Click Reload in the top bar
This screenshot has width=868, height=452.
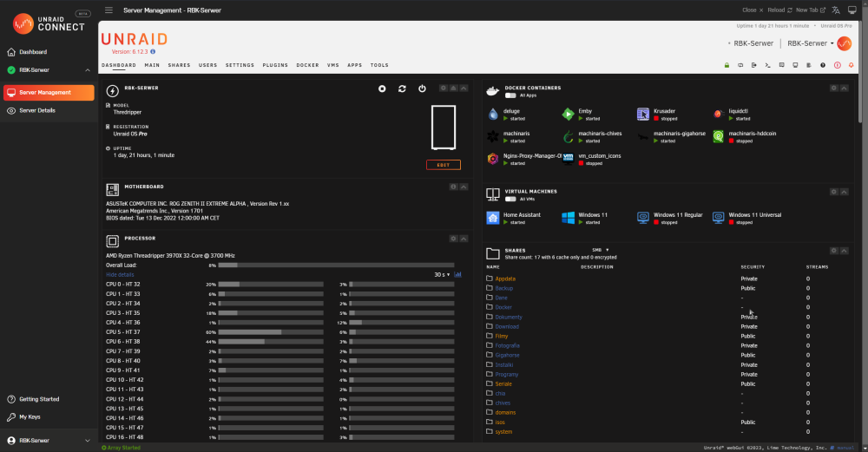[779, 10]
